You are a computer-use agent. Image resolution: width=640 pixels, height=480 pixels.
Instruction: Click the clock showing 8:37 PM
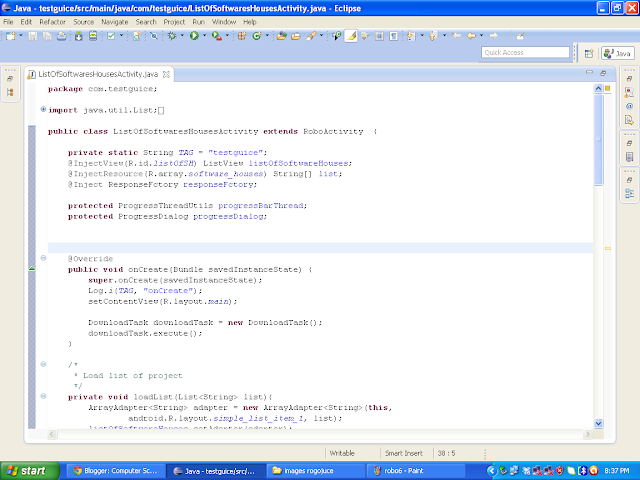click(617, 471)
